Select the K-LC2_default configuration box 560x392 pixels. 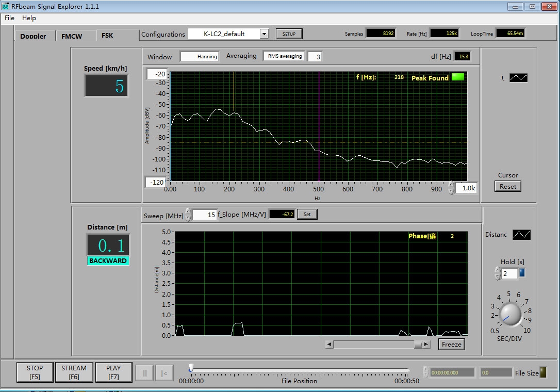tap(224, 34)
